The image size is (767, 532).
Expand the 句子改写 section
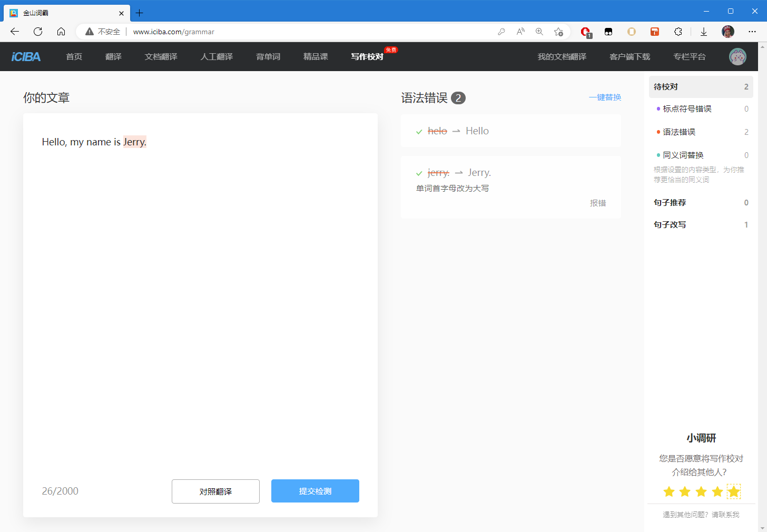[670, 224]
